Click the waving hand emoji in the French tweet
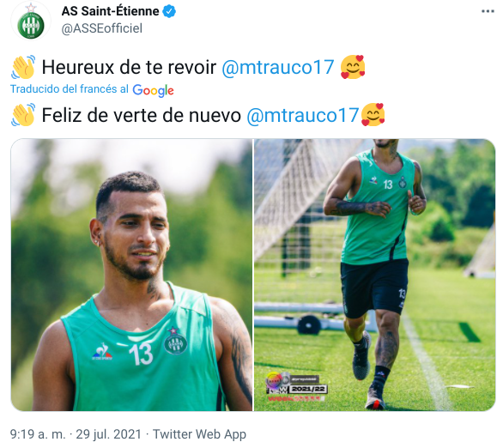Screen dimensions: 503x448 pos(23,67)
